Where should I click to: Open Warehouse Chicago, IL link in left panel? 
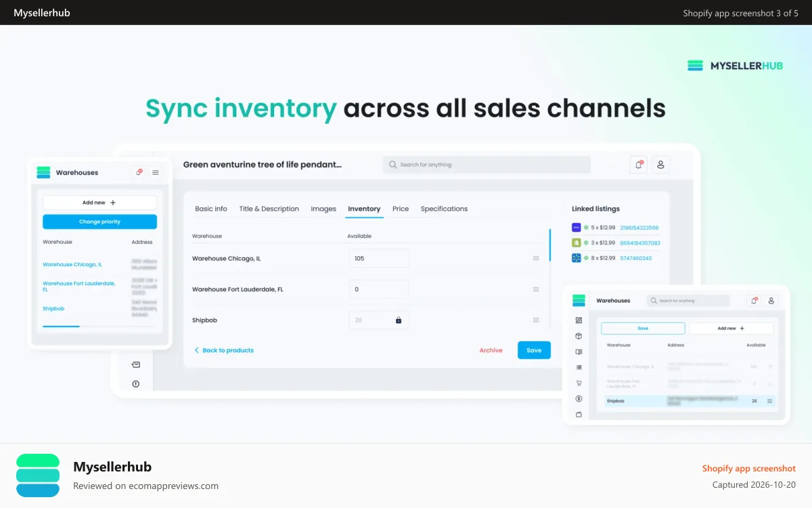tap(72, 264)
